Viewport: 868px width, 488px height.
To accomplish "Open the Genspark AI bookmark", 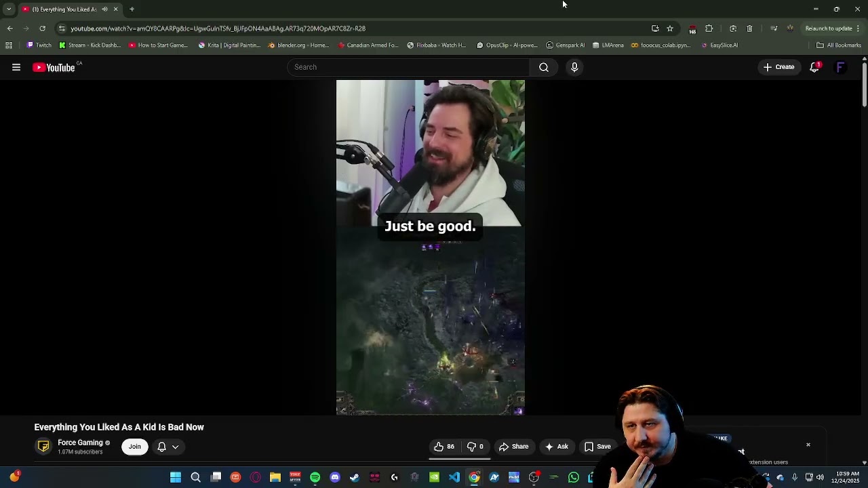I will [565, 45].
